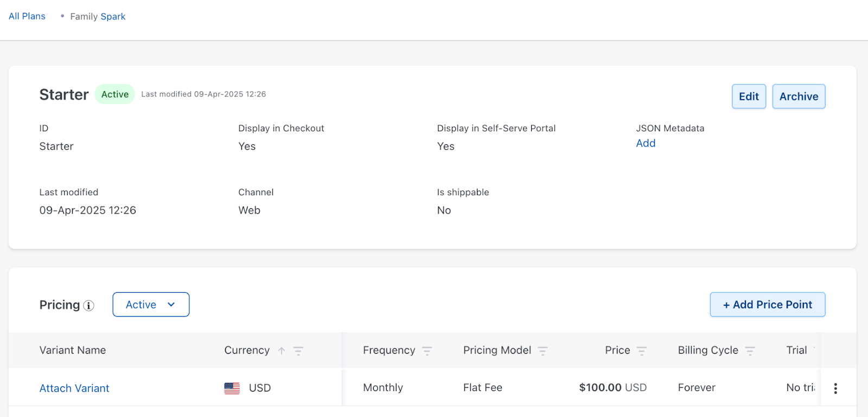Archive the Starter plan
The image size is (868, 417).
(799, 97)
